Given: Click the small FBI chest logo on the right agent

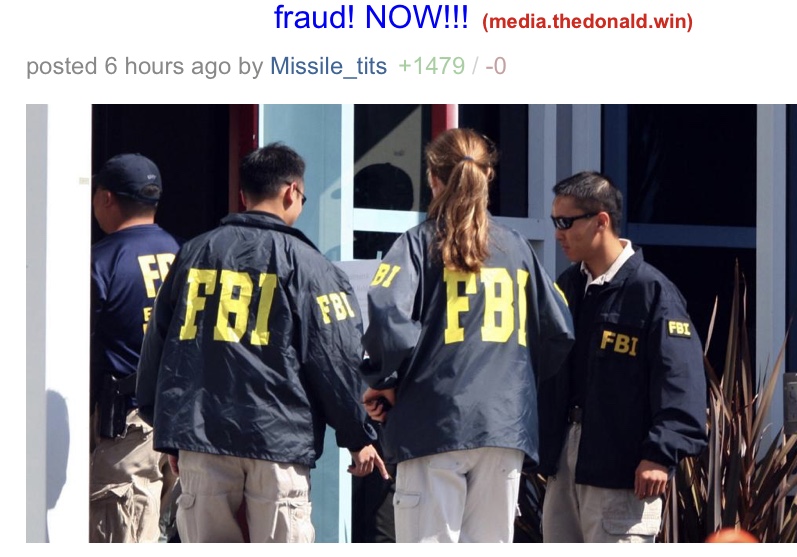Looking at the screenshot, I should 619,343.
